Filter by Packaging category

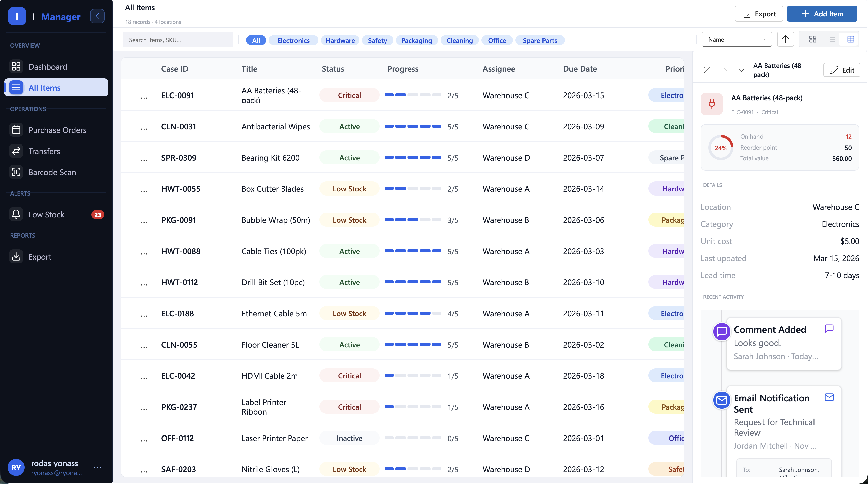416,40
